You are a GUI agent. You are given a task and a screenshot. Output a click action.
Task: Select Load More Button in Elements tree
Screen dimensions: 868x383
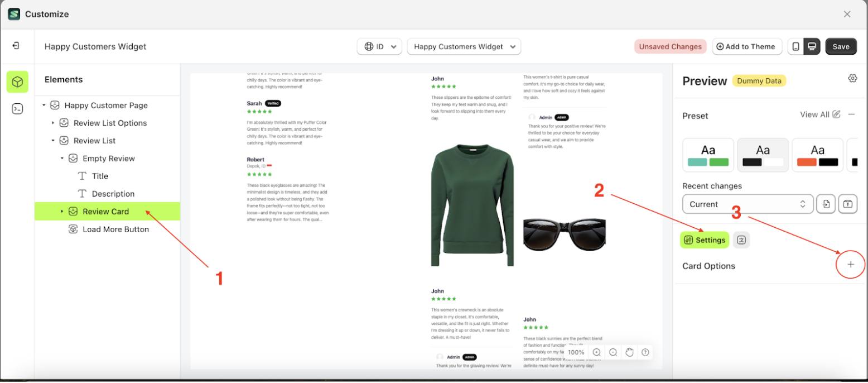(x=115, y=229)
